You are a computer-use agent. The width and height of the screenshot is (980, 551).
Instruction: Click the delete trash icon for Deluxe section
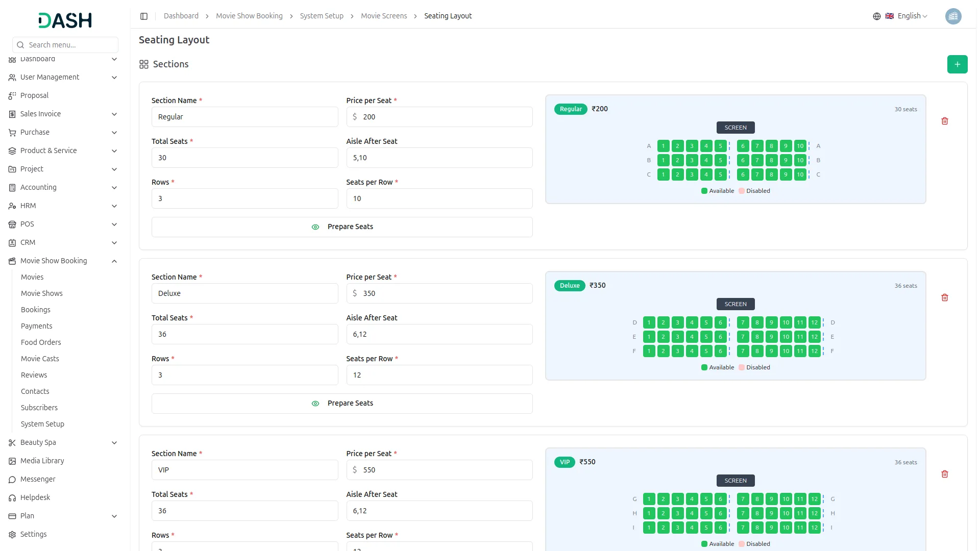945,297
